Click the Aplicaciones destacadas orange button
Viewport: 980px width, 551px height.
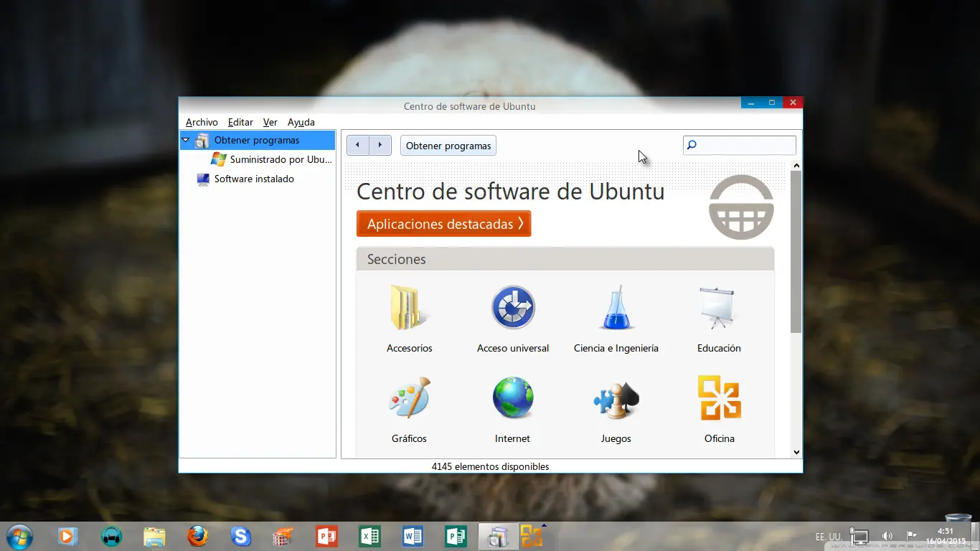pyautogui.click(x=443, y=224)
